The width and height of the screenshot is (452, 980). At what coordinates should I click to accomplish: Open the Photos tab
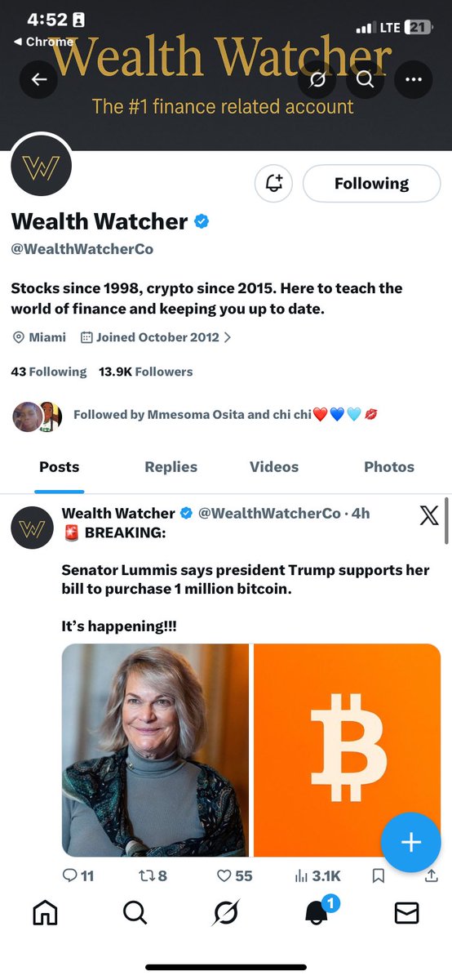tap(389, 467)
